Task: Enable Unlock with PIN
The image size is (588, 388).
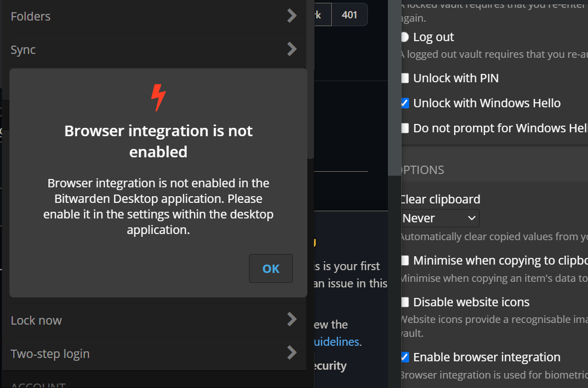Action: 405,78
